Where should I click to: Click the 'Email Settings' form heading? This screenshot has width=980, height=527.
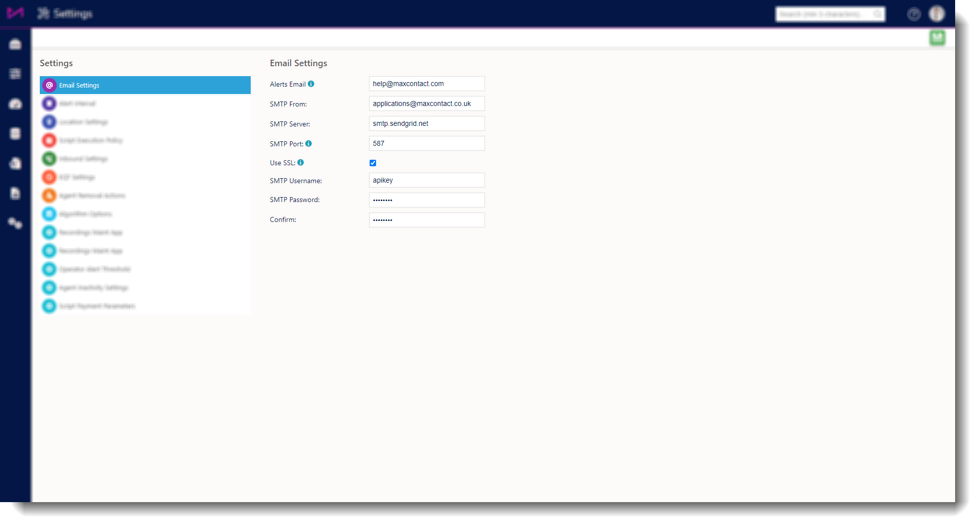coord(298,63)
